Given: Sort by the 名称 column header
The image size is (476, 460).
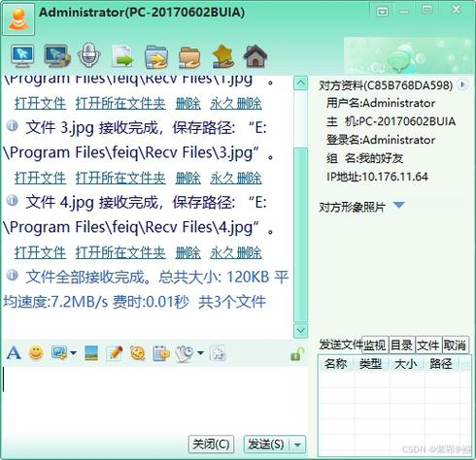Looking at the screenshot, I should coord(336,364).
